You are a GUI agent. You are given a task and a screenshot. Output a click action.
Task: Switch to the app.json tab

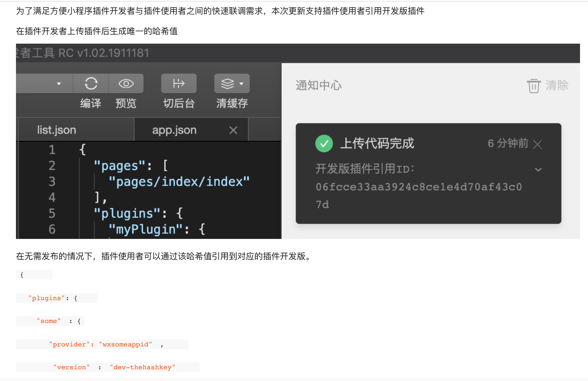click(174, 130)
